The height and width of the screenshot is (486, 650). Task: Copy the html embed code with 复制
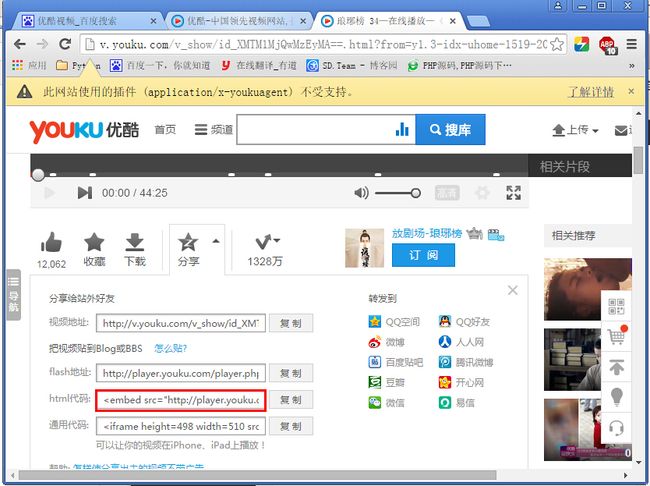click(x=291, y=400)
